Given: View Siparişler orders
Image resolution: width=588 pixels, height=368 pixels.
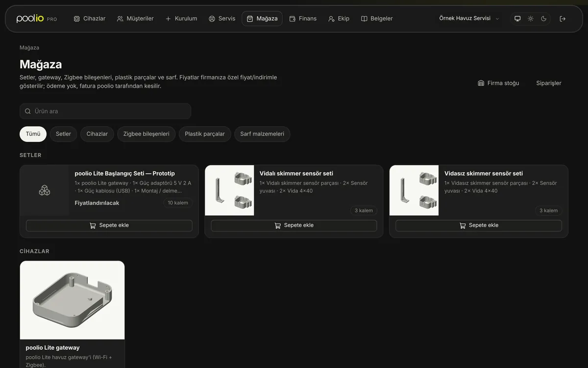Looking at the screenshot, I should coord(549,83).
